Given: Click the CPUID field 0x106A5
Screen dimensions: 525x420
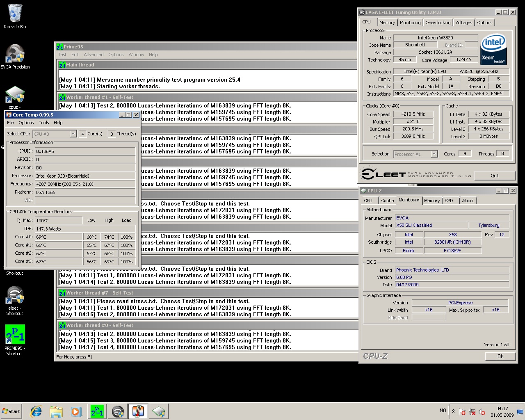Looking at the screenshot, I should click(x=85, y=151).
